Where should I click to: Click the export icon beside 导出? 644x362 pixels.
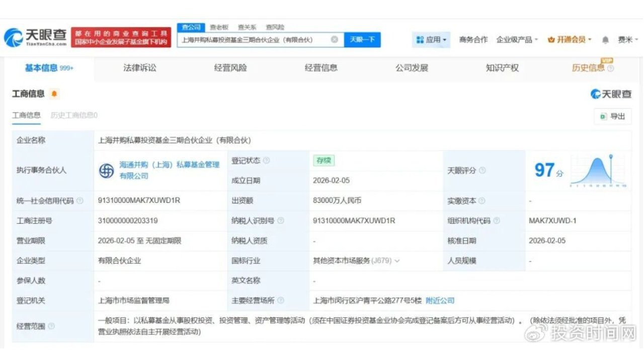click(602, 116)
